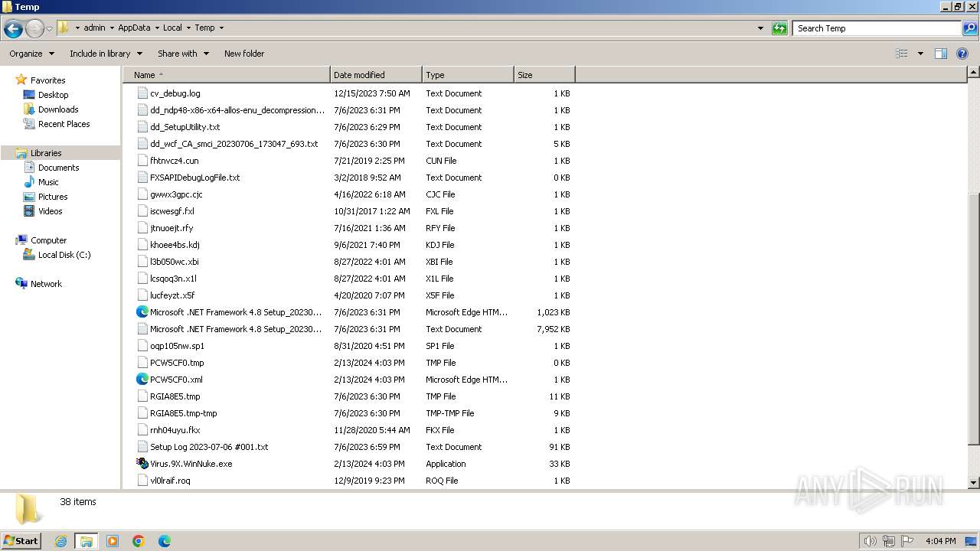Viewport: 980px width, 551px height.
Task: Sort by the Date modified column
Action: point(376,75)
